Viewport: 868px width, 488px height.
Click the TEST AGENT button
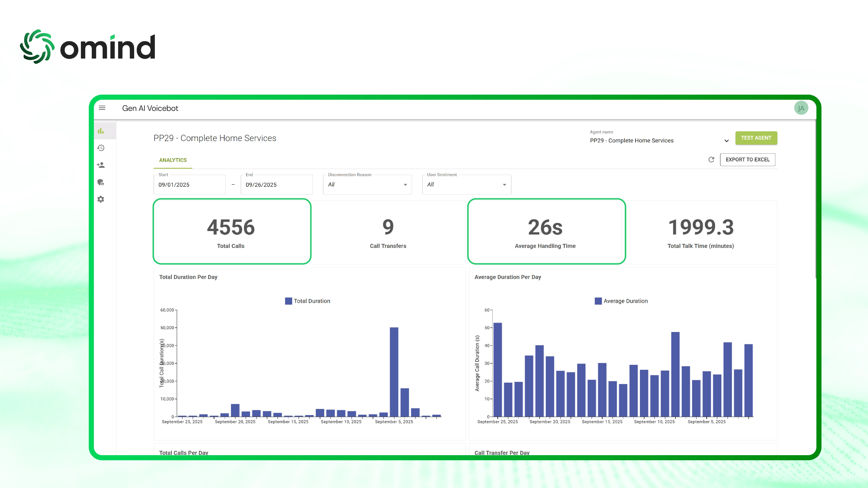[x=756, y=138]
